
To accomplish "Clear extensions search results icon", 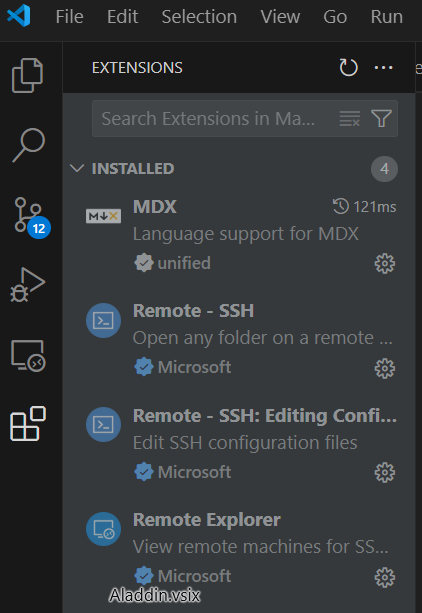I will tap(350, 118).
